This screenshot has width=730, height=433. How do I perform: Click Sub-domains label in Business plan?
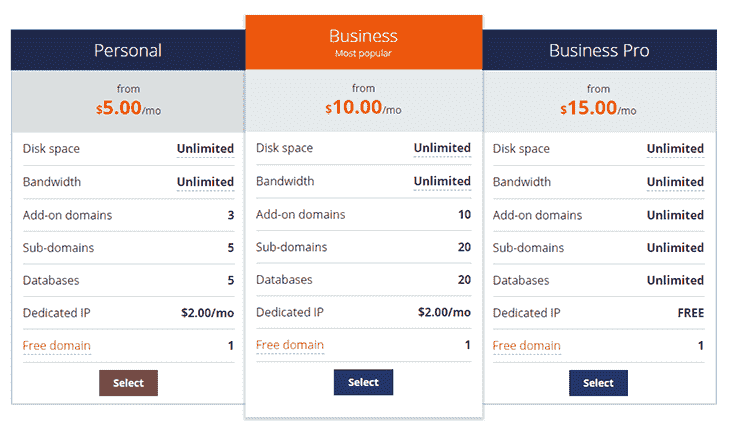[291, 247]
